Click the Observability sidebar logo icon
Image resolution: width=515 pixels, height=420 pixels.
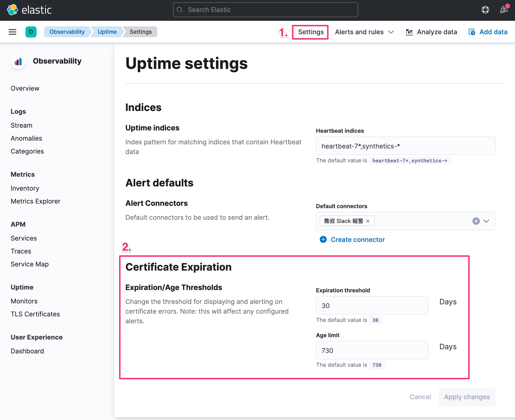[x=18, y=62]
